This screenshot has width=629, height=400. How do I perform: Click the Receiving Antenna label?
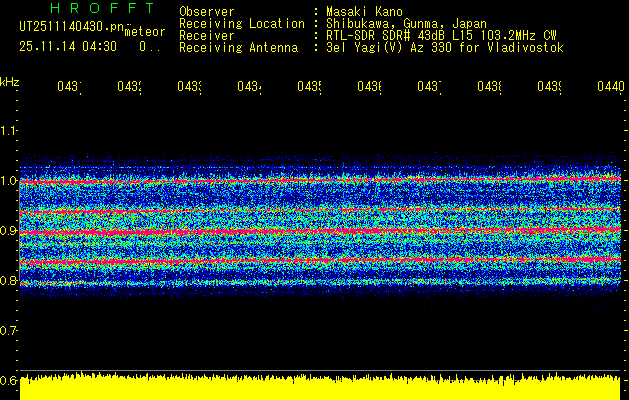[238, 48]
